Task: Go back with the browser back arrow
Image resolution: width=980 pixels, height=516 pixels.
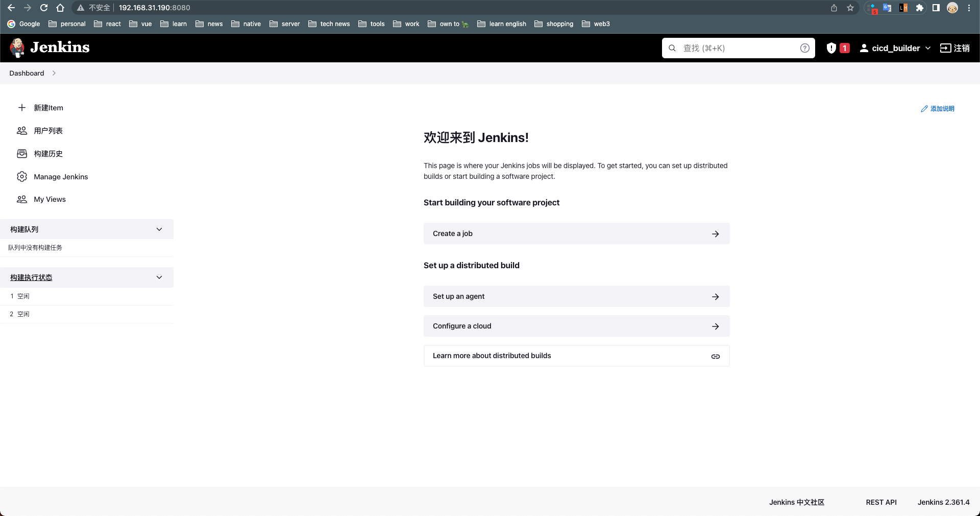Action: pyautogui.click(x=11, y=8)
